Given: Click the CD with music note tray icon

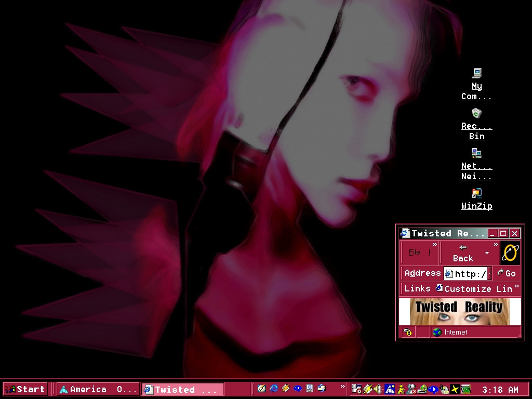Looking at the screenshot, I should pyautogui.click(x=444, y=389).
